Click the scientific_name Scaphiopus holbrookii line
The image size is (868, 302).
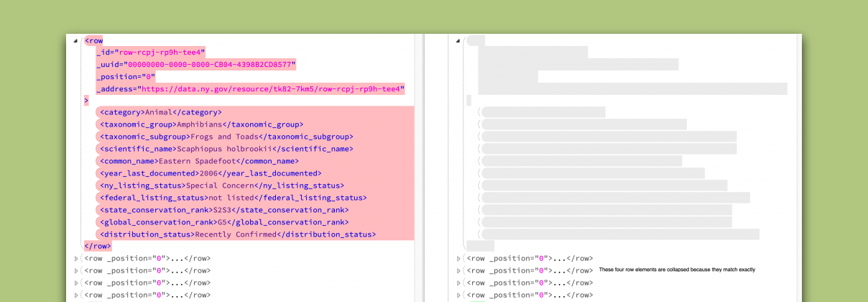tap(226, 150)
